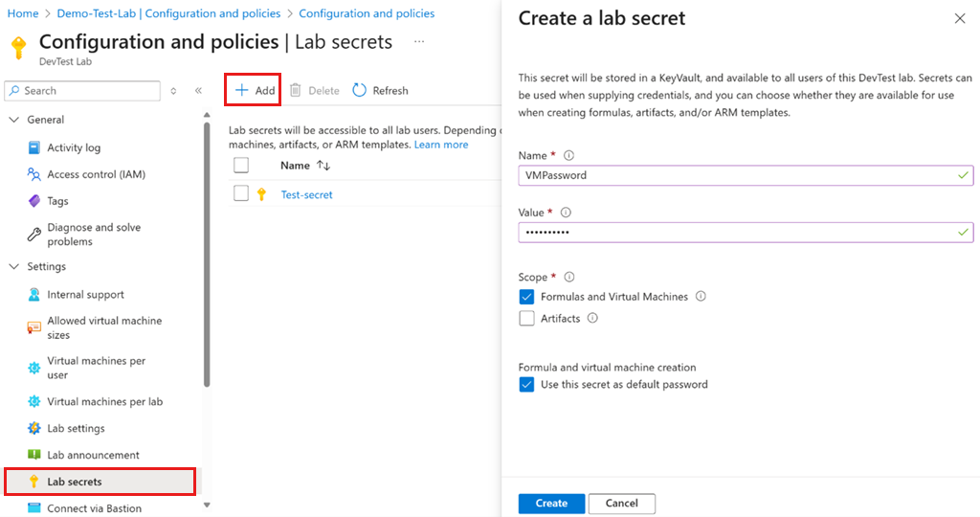Click the info icon next to Artifacts

tap(592, 318)
